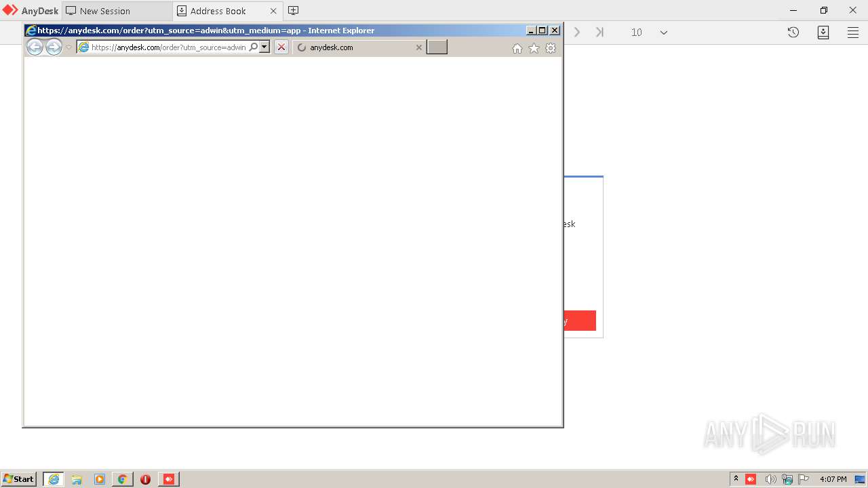Jump to last page in AnyDesk address book

click(x=599, y=32)
